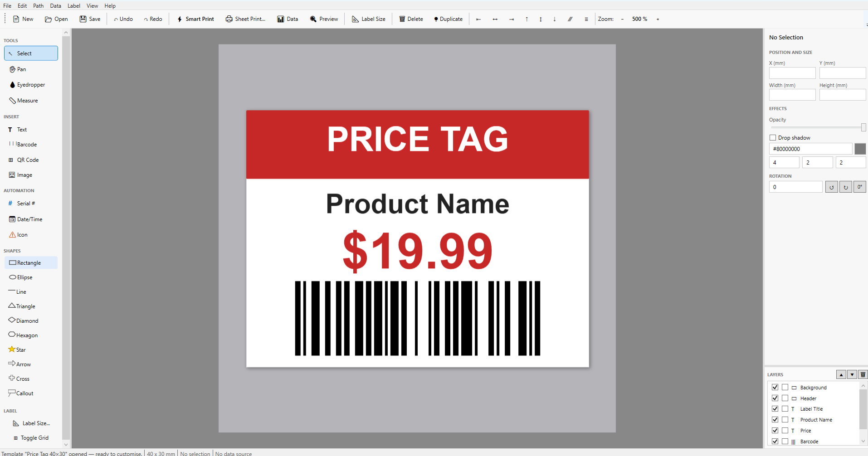868x456 pixels.
Task: Center vertically with vertical double-arrow
Action: (541, 19)
